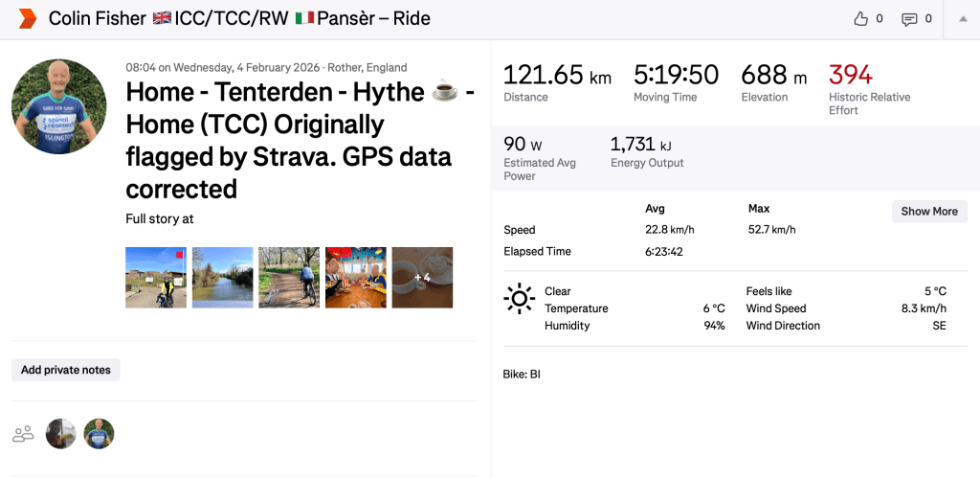Give kudos with the thumbs-up icon
The width and height of the screenshot is (980, 478).
[x=860, y=19]
